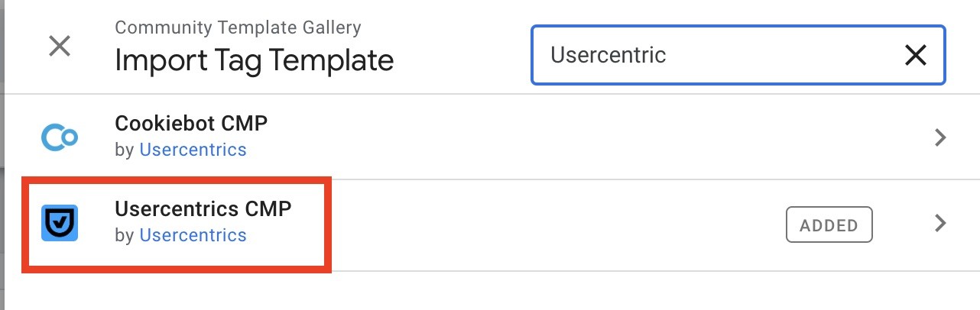Click the Import Tag Template heading
The width and height of the screenshot is (980, 310).
coord(255,60)
